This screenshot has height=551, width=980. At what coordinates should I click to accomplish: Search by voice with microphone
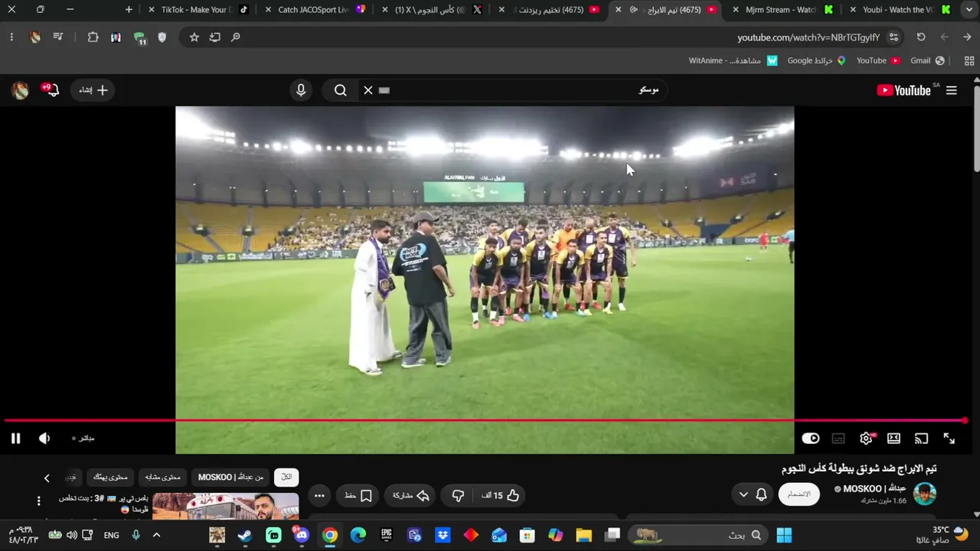(x=301, y=90)
